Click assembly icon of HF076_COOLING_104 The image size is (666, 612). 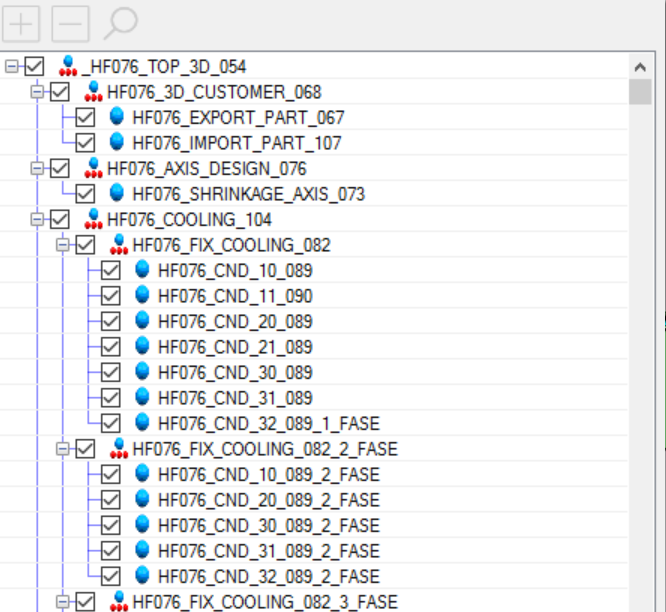[93, 219]
